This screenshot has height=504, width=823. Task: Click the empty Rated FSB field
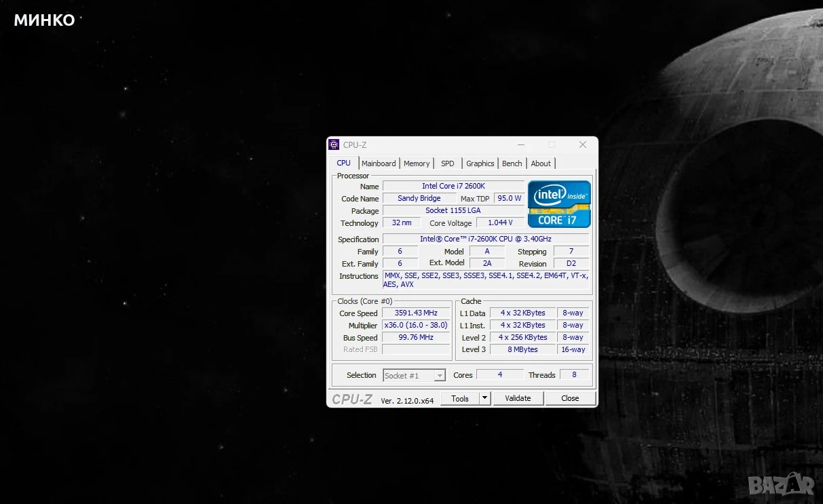417,349
